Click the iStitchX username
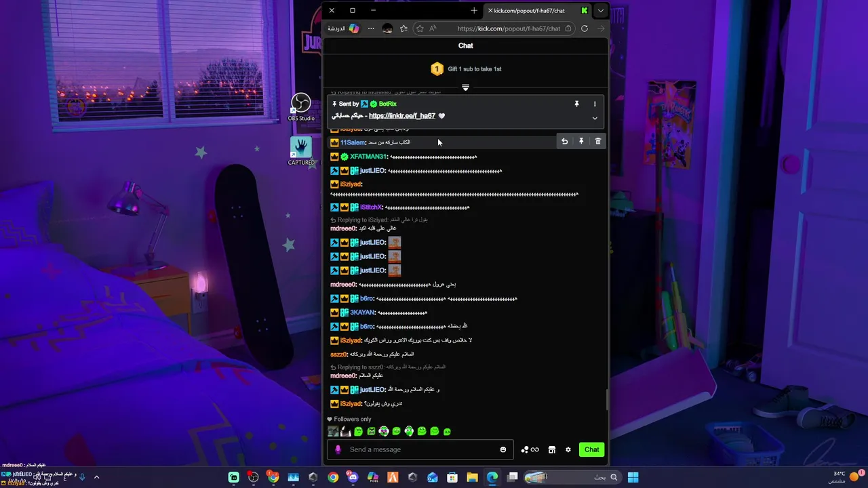Screen dimensions: 868x488 point(371,207)
